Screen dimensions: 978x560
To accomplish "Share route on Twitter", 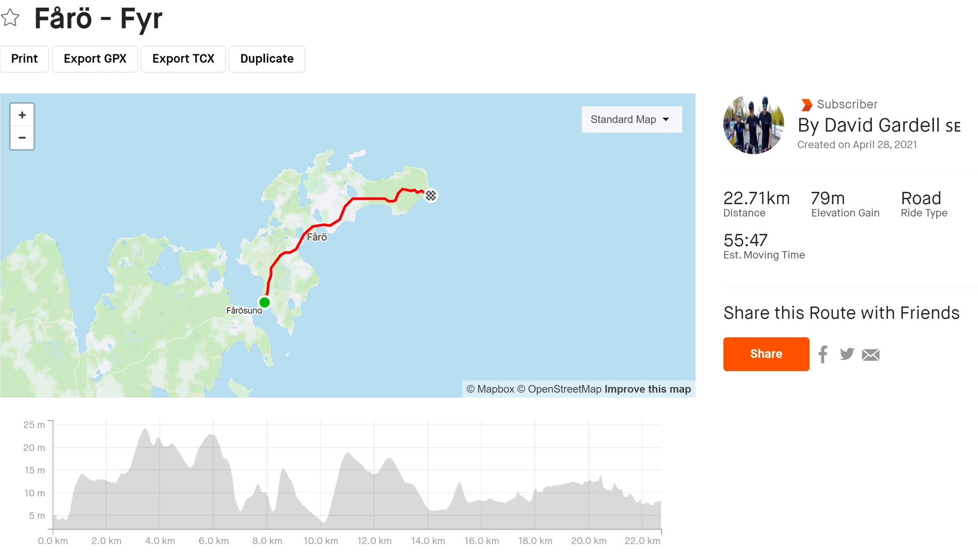I will pyautogui.click(x=846, y=354).
